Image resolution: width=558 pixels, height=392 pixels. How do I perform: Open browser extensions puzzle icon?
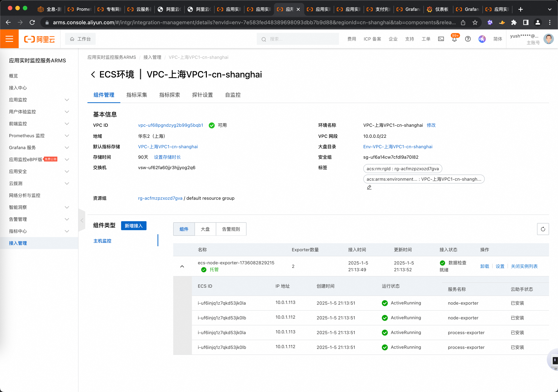coord(514,23)
